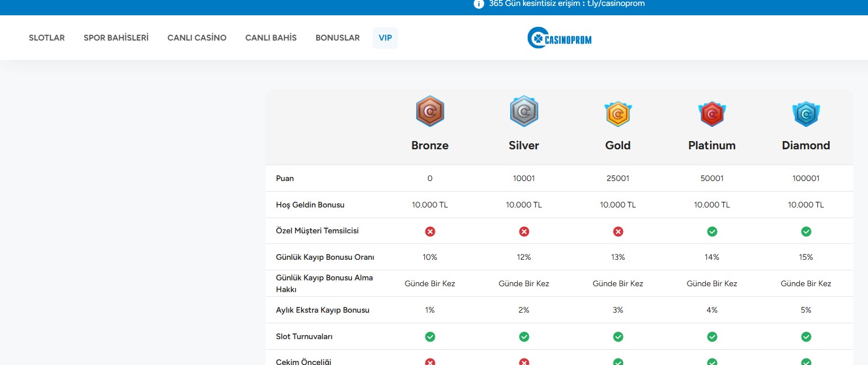Go to SPOR BAHİSLERİ section

pos(116,38)
